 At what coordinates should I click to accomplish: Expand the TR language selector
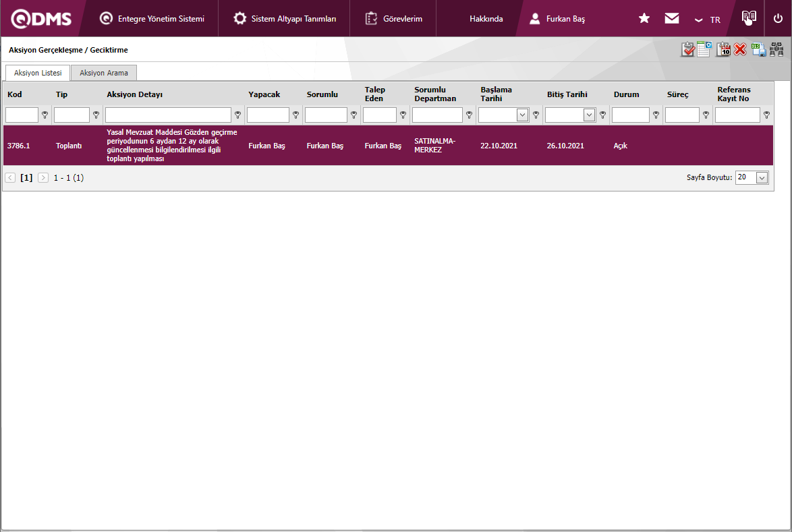pyautogui.click(x=708, y=20)
